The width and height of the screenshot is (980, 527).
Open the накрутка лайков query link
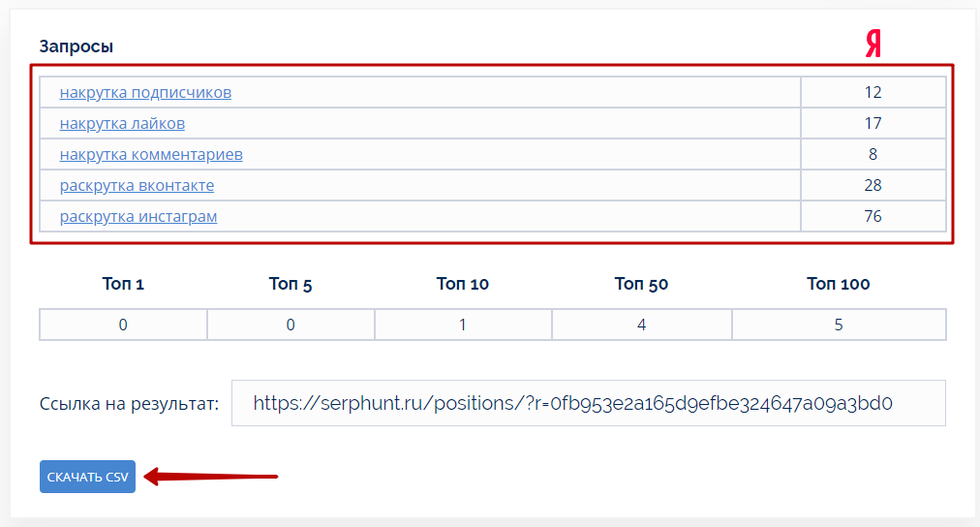122,123
